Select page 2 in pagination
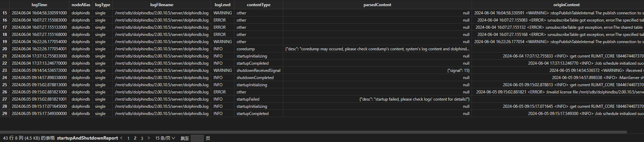Viewport: 644px width, 142px height. [135, 138]
